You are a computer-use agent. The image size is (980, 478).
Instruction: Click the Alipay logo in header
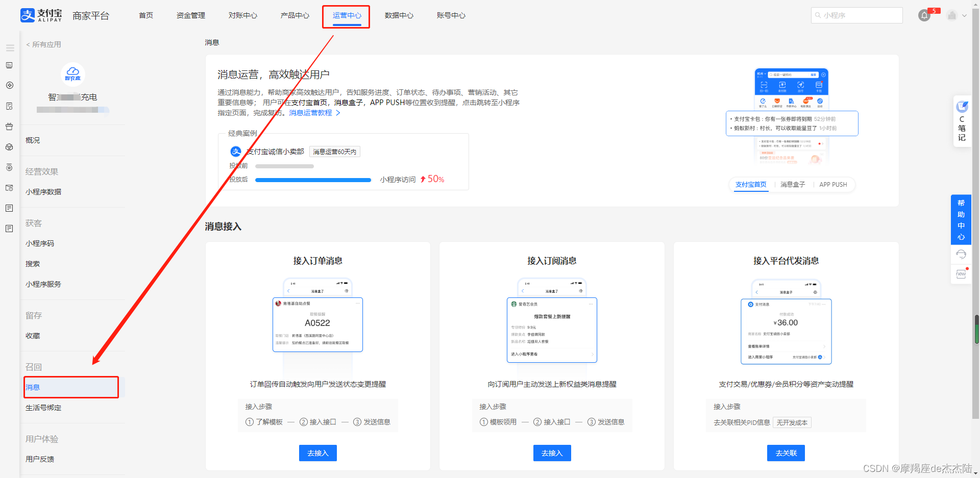coord(41,15)
